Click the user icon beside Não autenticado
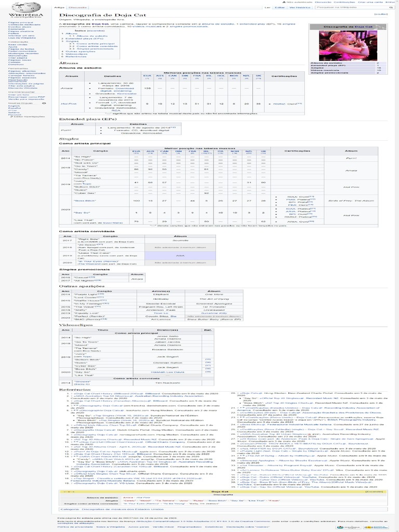This screenshot has width=399, height=532. point(284,2)
